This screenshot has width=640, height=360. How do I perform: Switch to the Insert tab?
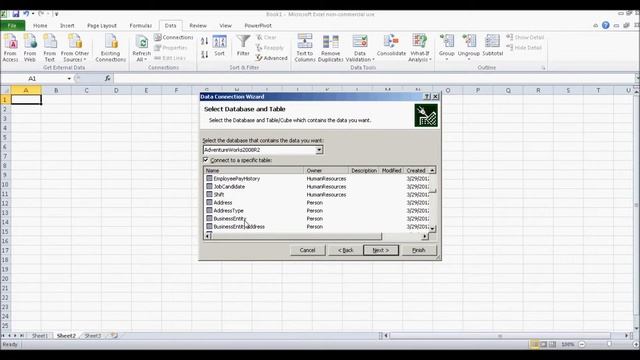[x=67, y=26]
